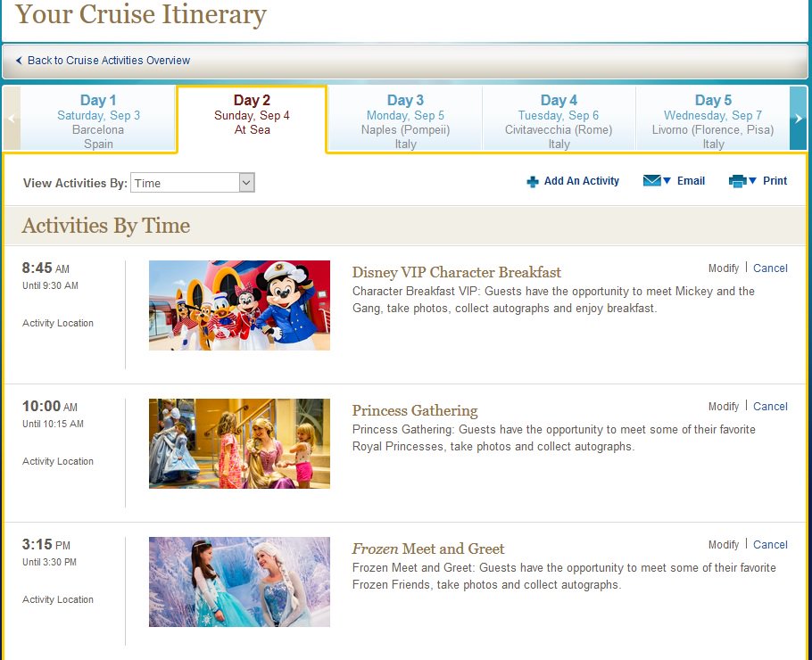Click Activity Location under 3:15 PM

tap(58, 599)
